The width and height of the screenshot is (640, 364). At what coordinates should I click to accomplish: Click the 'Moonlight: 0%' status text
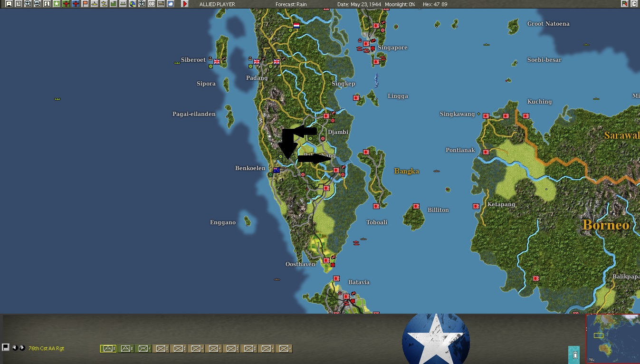click(x=399, y=4)
